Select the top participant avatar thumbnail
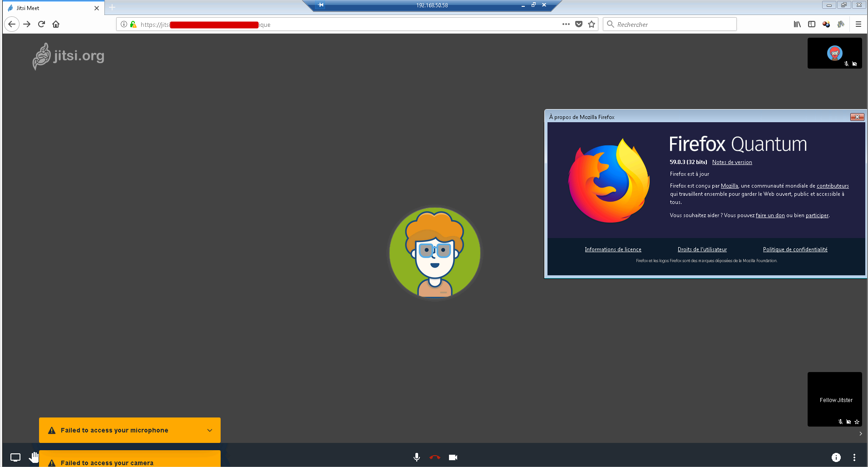This screenshot has height=467, width=868. (835, 53)
